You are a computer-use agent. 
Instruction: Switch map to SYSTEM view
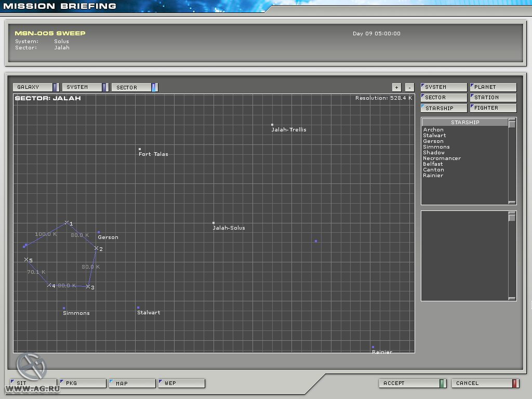tap(85, 87)
